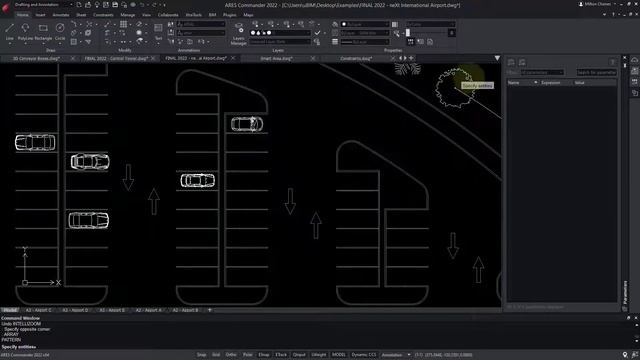Open the BIM ribbon tab
Image resolution: width=640 pixels, height=360 pixels.
point(212,15)
